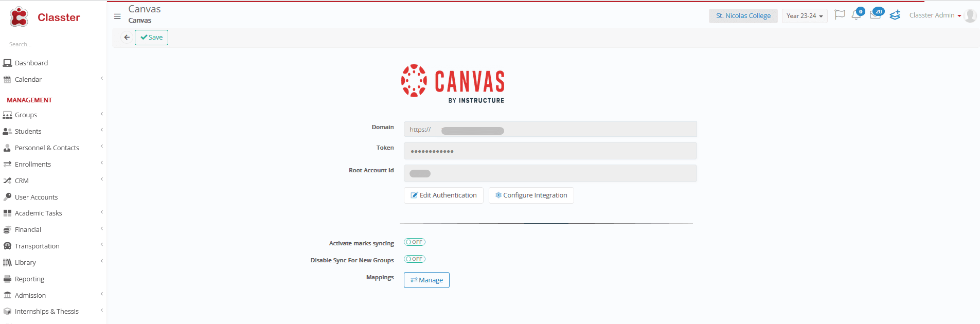The height and width of the screenshot is (324, 980).
Task: Click the Internships & Thessis cube icon
Action: click(x=7, y=312)
